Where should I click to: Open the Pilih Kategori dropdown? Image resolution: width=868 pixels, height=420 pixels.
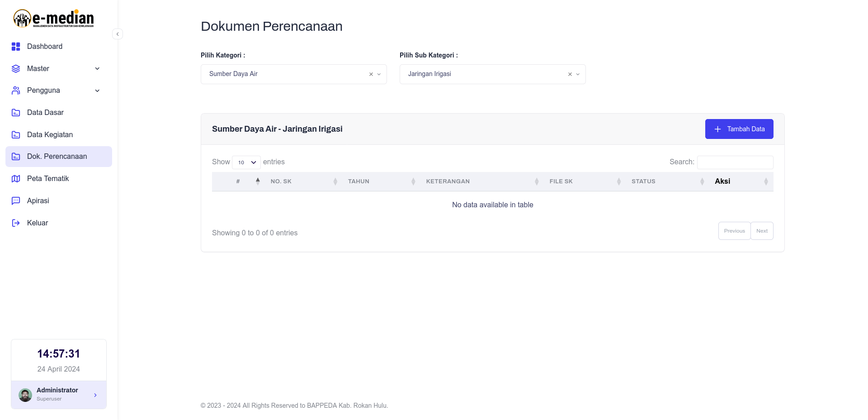294,74
